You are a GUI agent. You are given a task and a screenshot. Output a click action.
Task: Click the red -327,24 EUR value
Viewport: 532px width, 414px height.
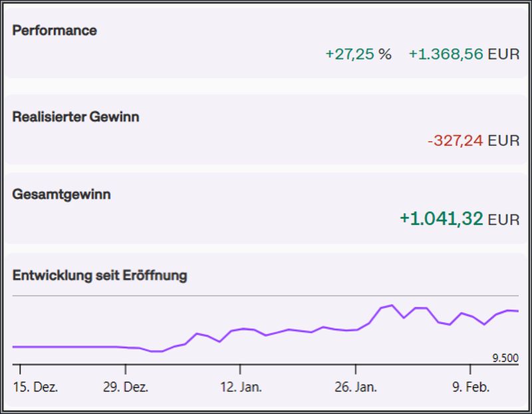pyautogui.click(x=473, y=140)
